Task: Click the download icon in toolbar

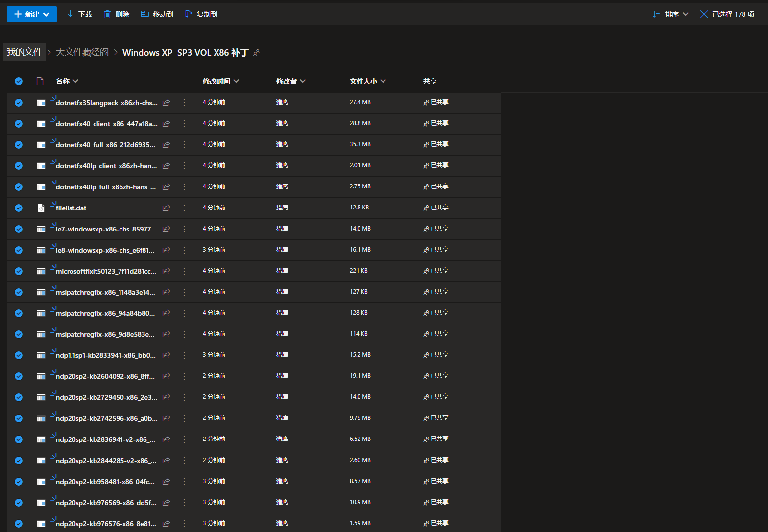Action: [x=70, y=14]
